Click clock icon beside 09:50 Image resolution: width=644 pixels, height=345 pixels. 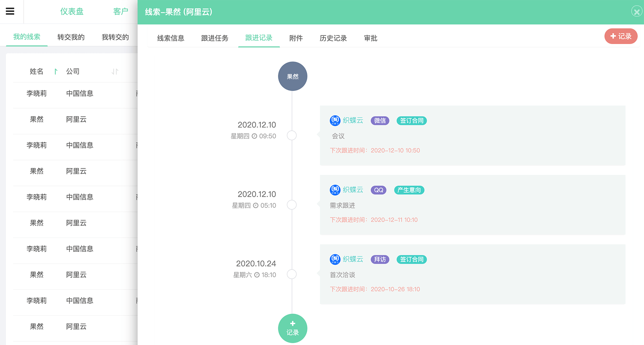254,136
